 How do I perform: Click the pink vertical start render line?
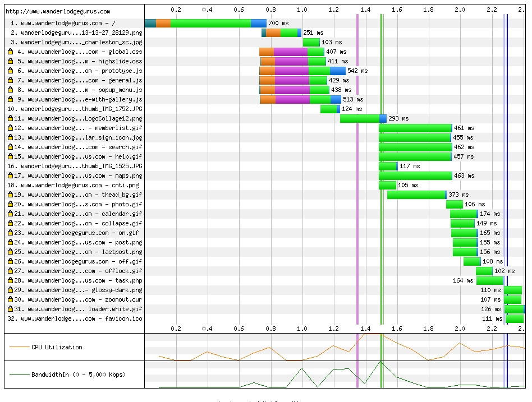click(x=357, y=168)
